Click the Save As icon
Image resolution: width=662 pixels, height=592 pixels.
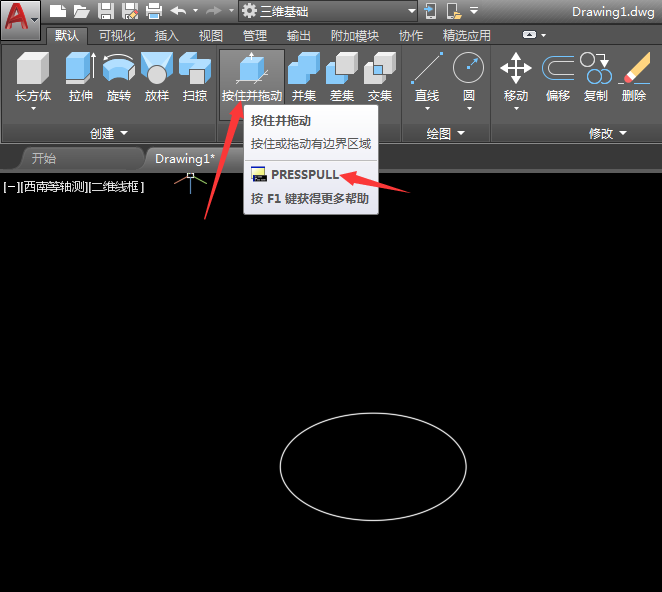pyautogui.click(x=130, y=11)
